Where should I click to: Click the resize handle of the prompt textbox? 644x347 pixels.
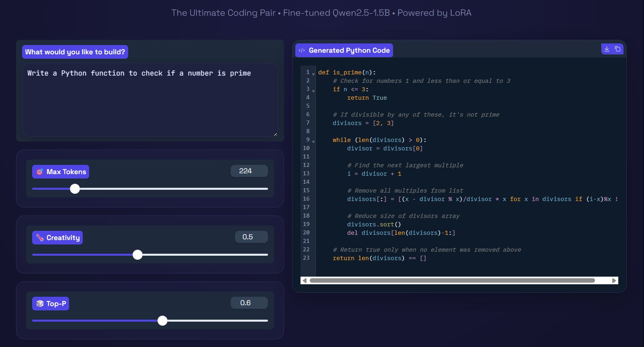tap(275, 134)
